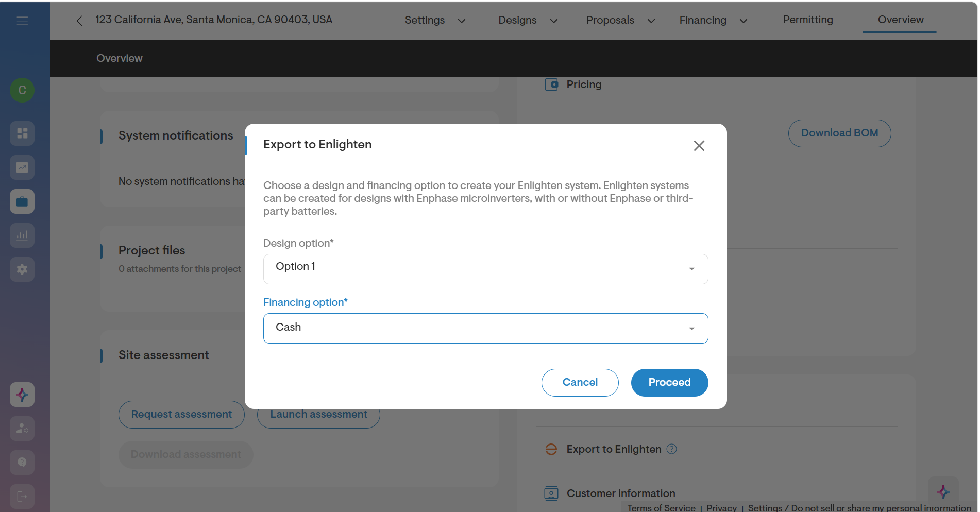The height and width of the screenshot is (512, 980).
Task: Open the hamburger menu icon
Action: pyautogui.click(x=22, y=21)
